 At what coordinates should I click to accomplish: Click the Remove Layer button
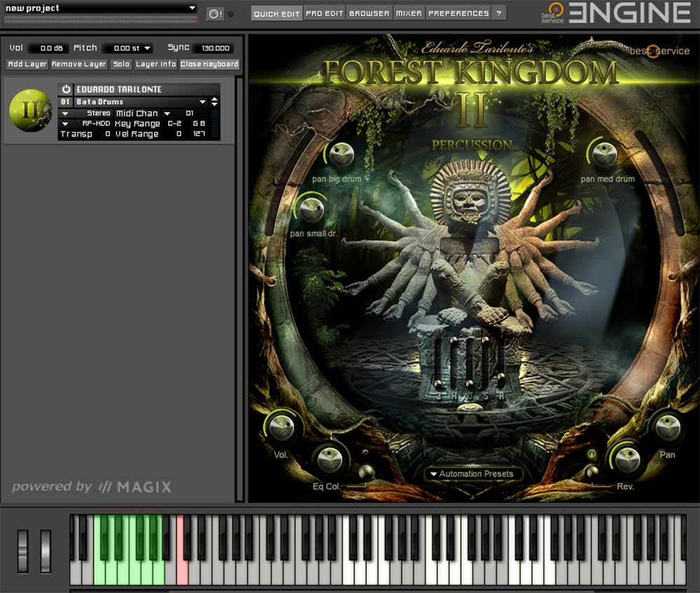(79, 64)
